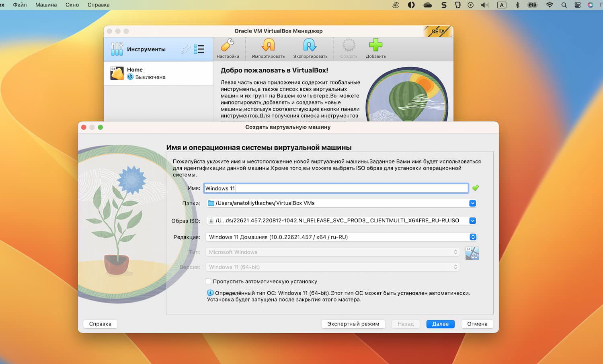Tick the Пропустить автоматическую установку checkbox
The image size is (603, 364).
point(208,281)
